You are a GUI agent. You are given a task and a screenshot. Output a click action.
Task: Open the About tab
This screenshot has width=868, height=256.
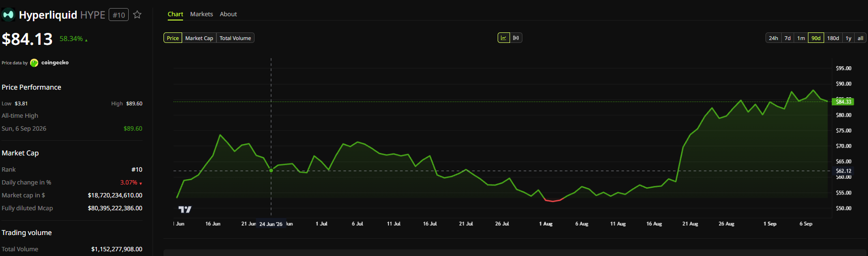coord(228,14)
